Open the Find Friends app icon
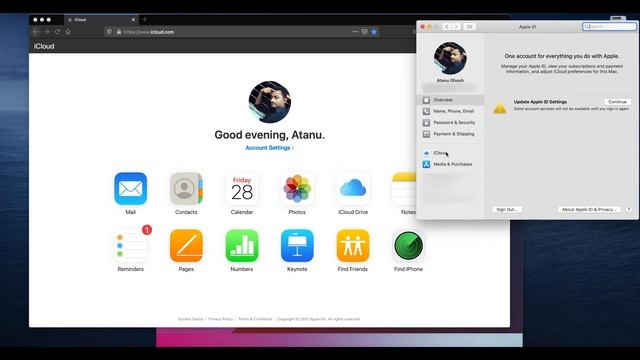 pos(353,246)
